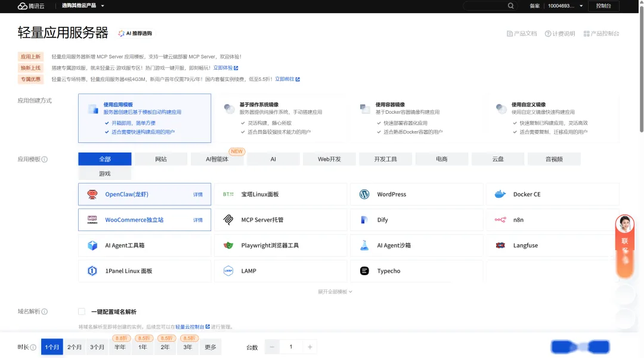Expand 展开全部模板 list
This screenshot has width=644, height=358.
click(335, 291)
